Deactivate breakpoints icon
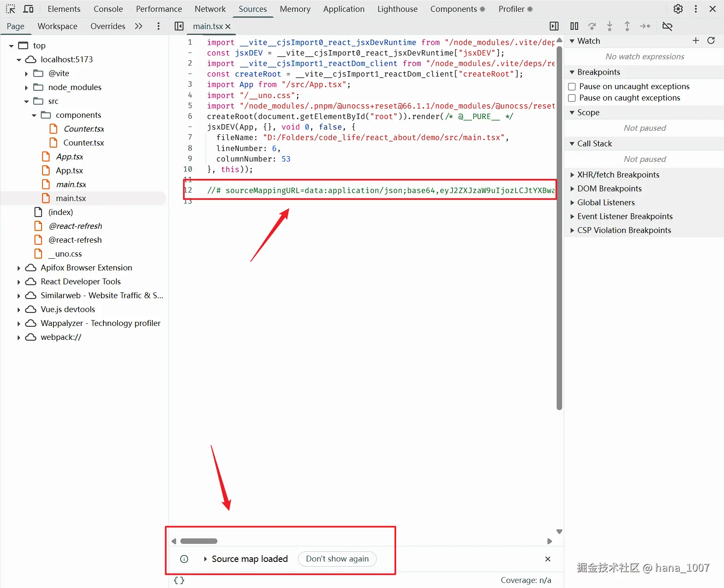The height and width of the screenshot is (588, 724). [x=667, y=26]
